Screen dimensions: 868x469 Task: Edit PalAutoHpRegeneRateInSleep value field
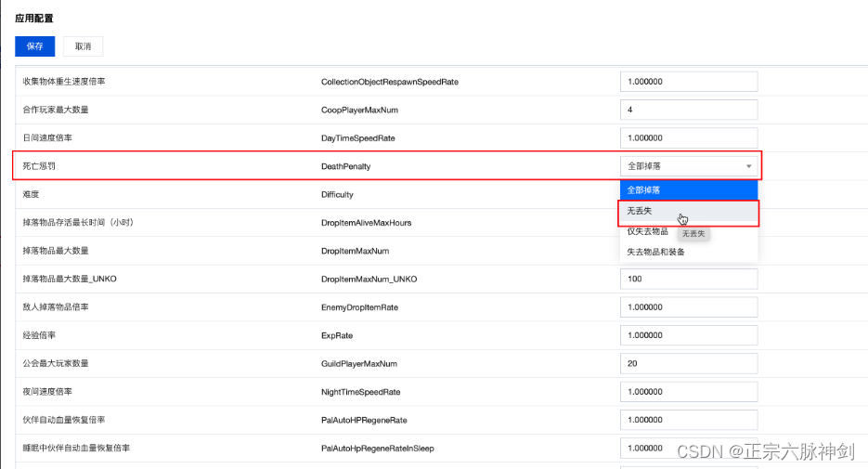689,448
